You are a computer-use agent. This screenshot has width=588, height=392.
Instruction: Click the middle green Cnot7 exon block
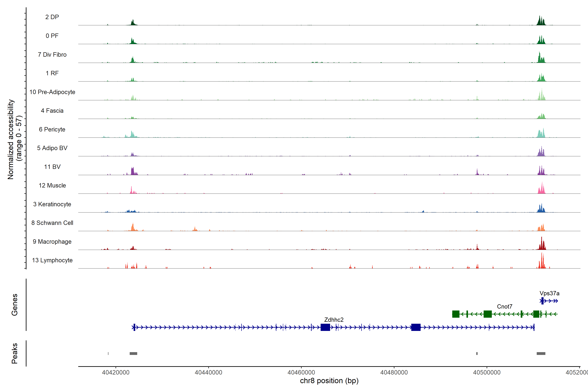coord(488,314)
